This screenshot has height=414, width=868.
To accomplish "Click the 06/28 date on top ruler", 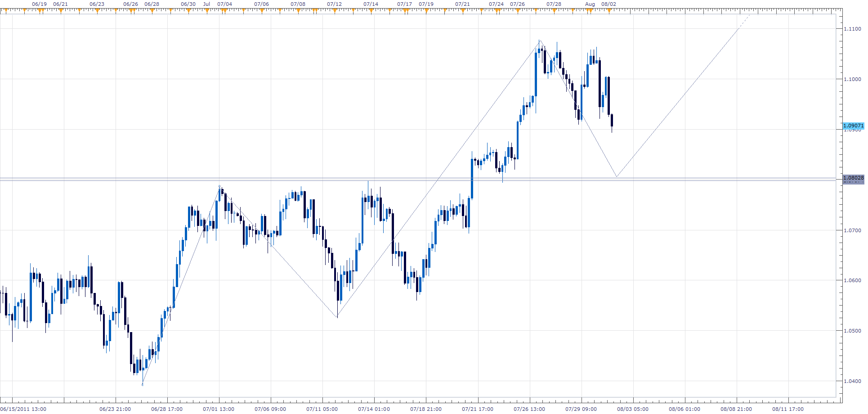I will coord(152,4).
